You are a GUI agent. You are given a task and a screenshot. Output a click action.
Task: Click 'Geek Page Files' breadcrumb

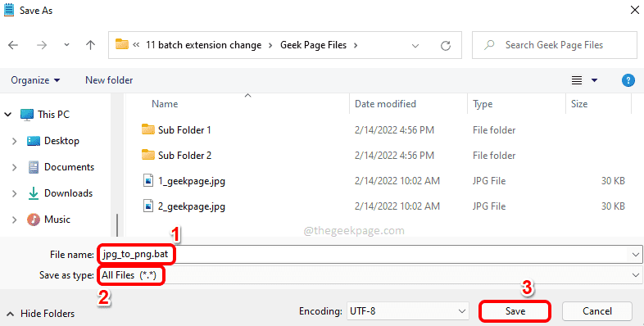(x=313, y=45)
